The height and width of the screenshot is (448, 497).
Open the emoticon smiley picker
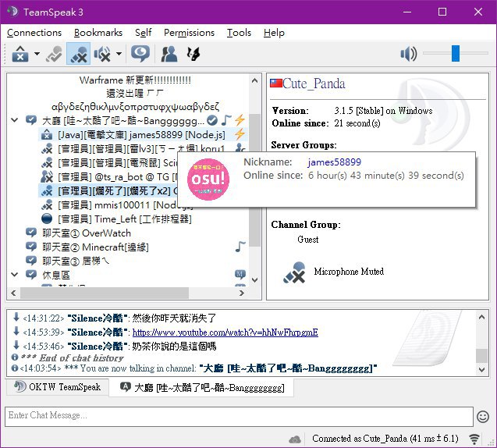[x=483, y=417]
